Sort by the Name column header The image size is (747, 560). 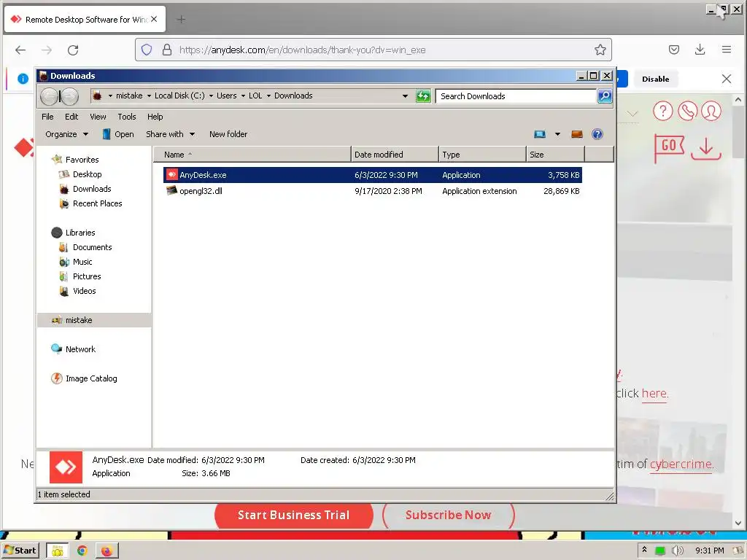tap(252, 155)
